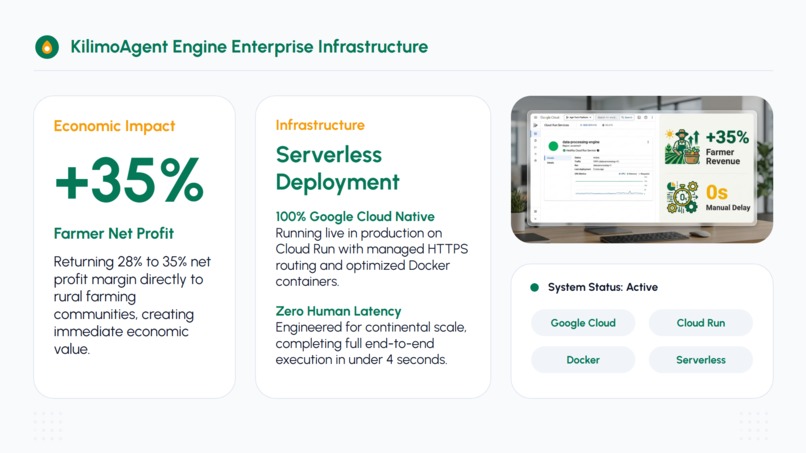Image resolution: width=806 pixels, height=453 pixels.
Task: Click the title 'KilimoAgent Engine Enterprise Infrastructure'
Action: point(249,47)
